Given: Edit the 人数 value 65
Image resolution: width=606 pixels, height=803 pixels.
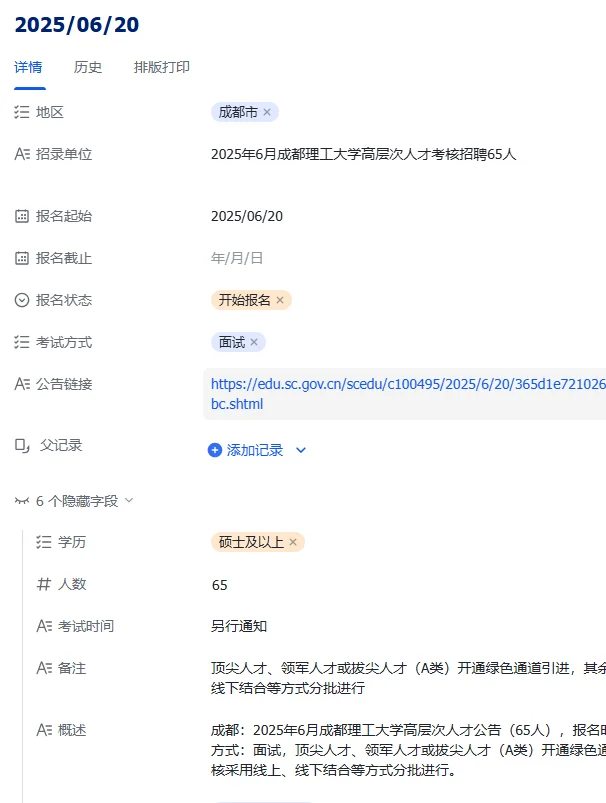Looking at the screenshot, I should click(219, 585).
